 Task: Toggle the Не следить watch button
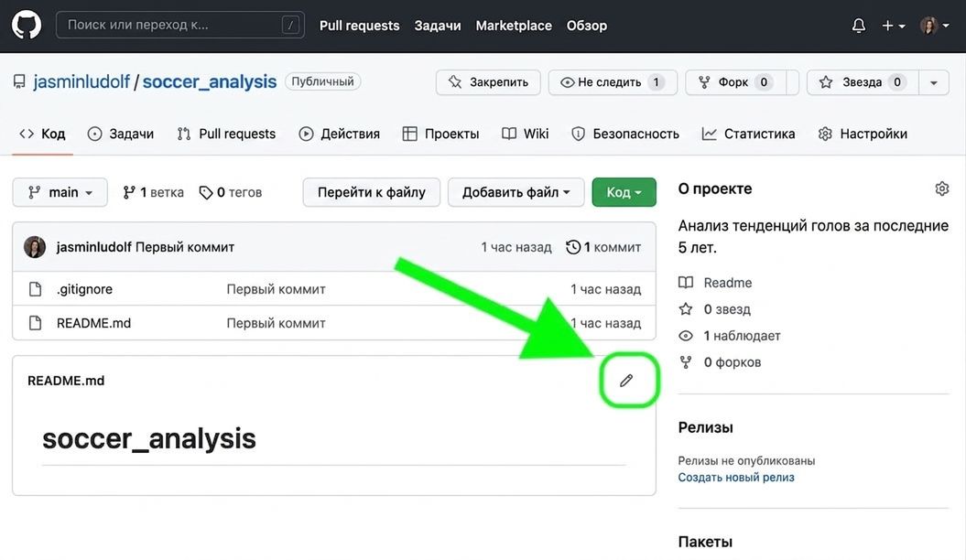point(613,82)
